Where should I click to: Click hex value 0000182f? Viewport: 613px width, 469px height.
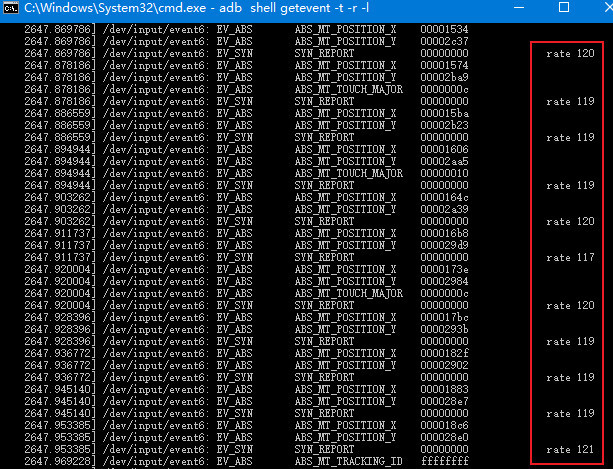coord(445,353)
